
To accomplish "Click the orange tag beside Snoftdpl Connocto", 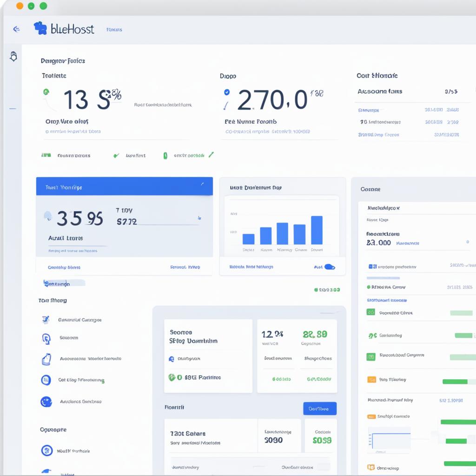I will pyautogui.click(x=371, y=417).
